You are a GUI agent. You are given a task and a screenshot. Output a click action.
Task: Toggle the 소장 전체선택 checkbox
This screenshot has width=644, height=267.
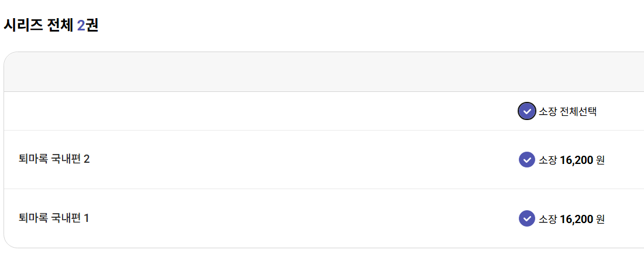(x=526, y=111)
